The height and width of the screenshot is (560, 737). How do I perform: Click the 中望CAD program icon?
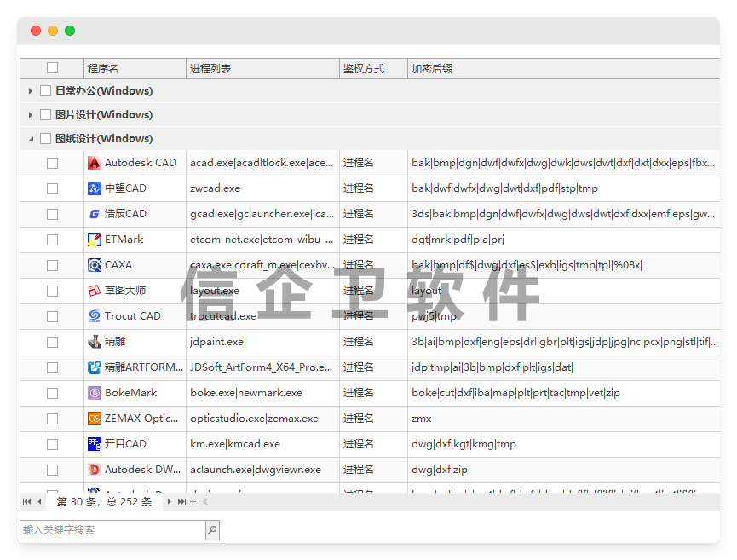click(x=94, y=188)
